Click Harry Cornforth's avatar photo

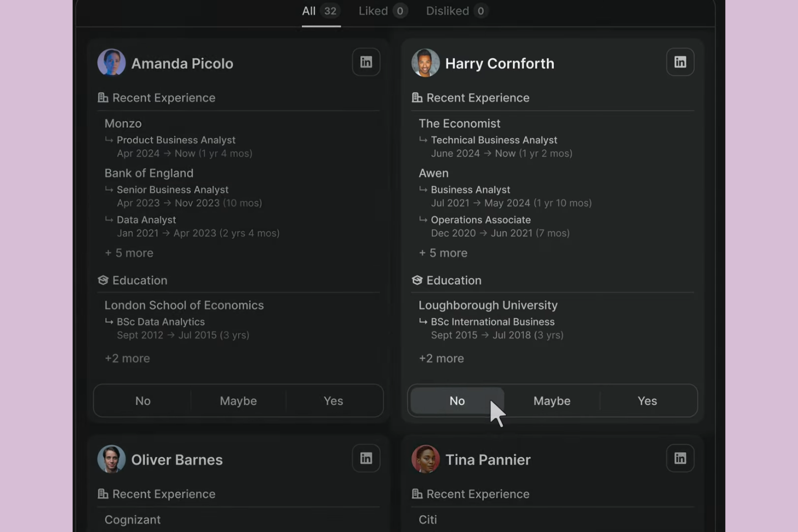pyautogui.click(x=425, y=63)
